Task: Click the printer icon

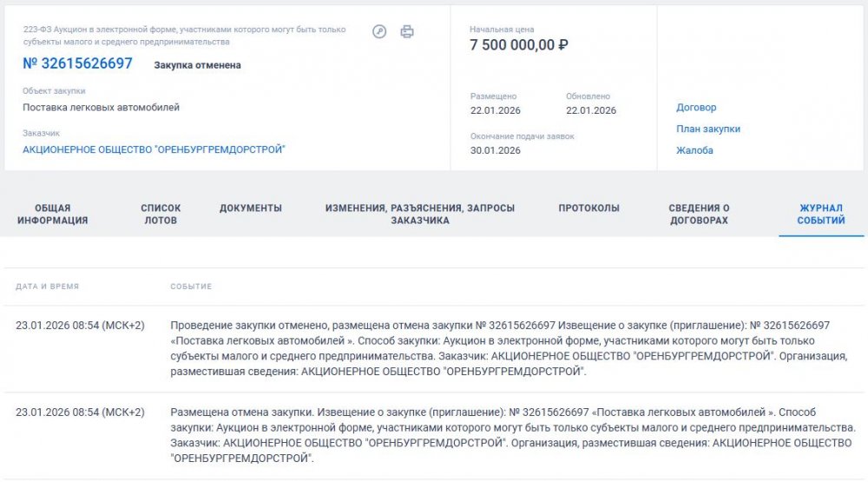Action: click(407, 31)
